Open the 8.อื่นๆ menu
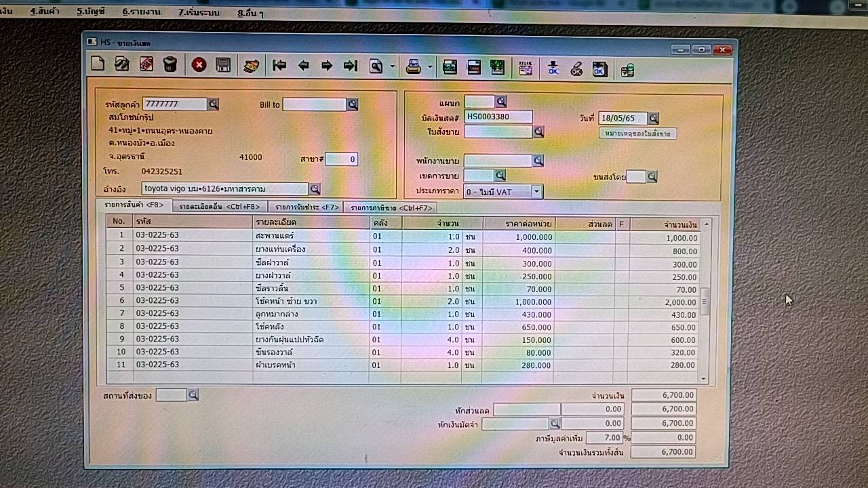 point(251,14)
